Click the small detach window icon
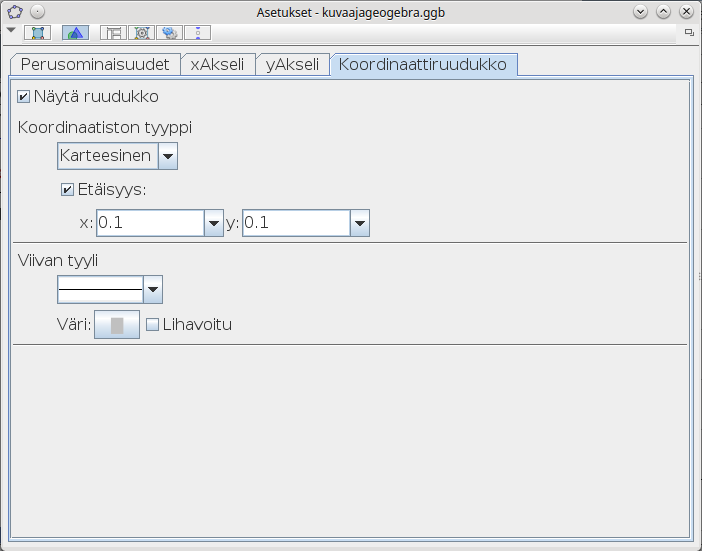Image resolution: width=702 pixels, height=551 pixels. click(689, 32)
